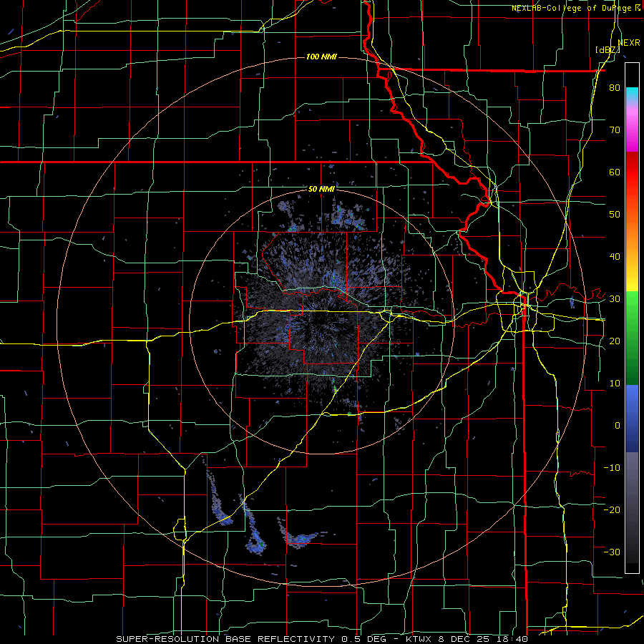Image resolution: width=644 pixels, height=644 pixels.
Task: Click the NEXR label above the scale
Action: coord(629,42)
